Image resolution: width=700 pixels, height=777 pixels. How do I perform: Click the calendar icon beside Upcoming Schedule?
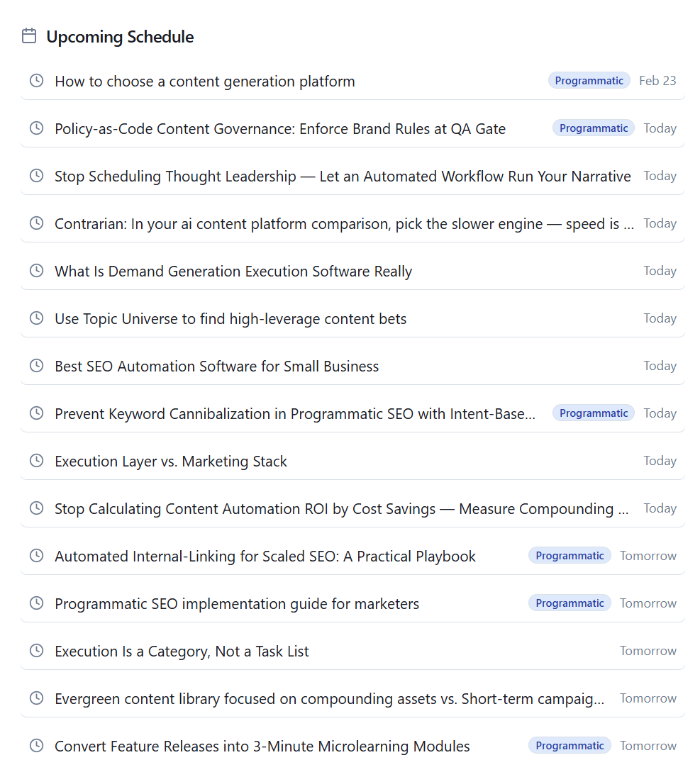pos(29,36)
